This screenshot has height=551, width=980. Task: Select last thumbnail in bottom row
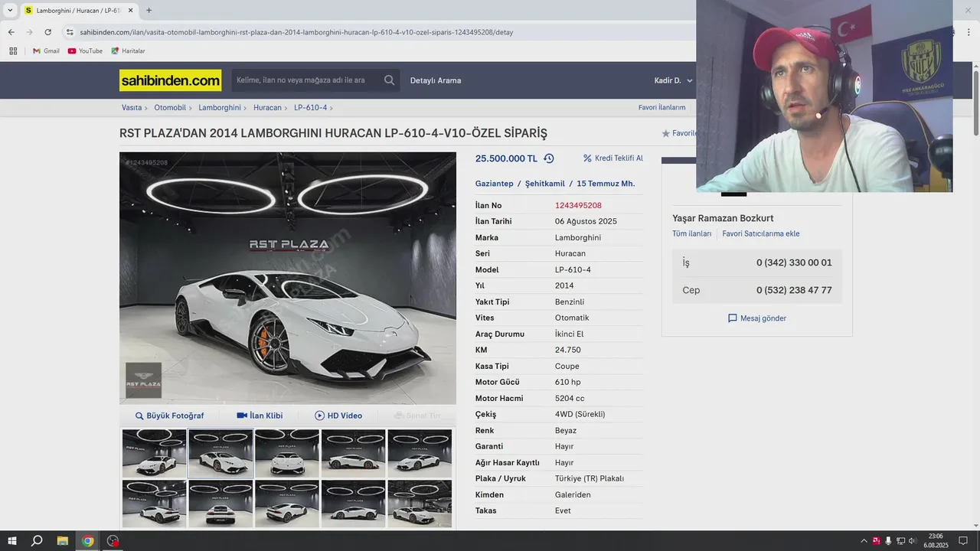[420, 504]
